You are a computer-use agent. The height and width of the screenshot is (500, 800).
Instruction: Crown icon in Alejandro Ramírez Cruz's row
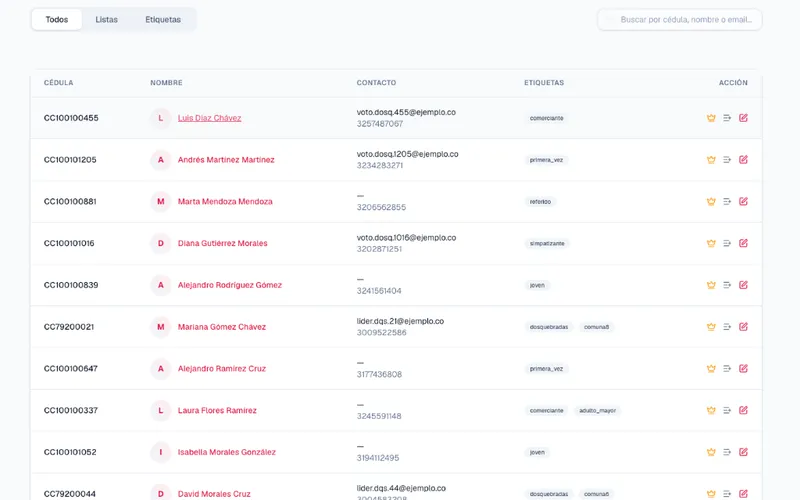[711, 368]
